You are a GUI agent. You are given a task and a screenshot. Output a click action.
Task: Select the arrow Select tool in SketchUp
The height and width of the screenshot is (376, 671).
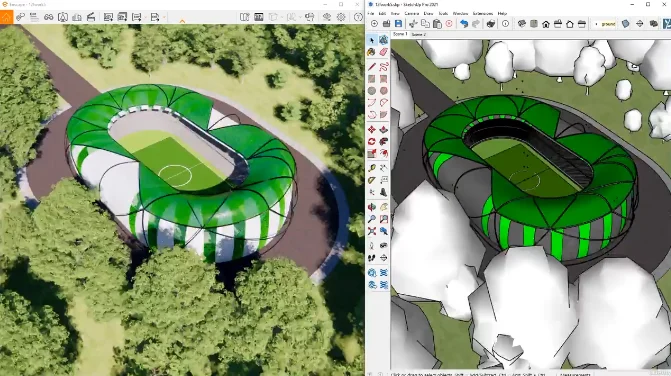(x=371, y=40)
